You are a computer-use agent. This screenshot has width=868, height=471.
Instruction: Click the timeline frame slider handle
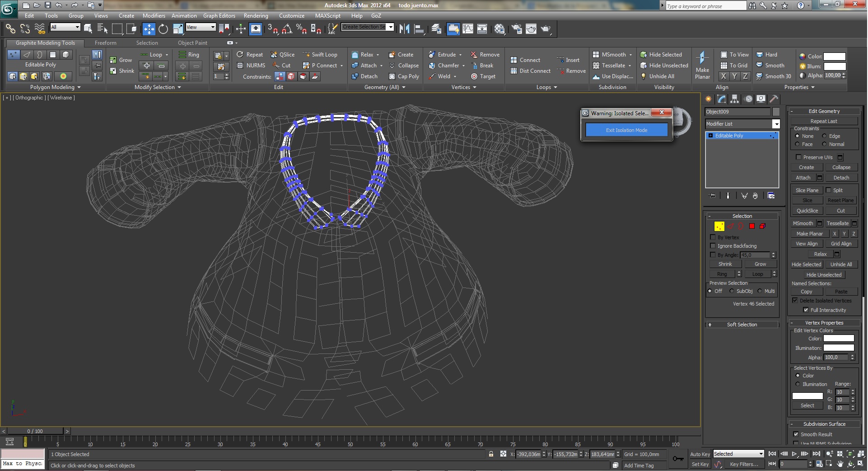35,431
